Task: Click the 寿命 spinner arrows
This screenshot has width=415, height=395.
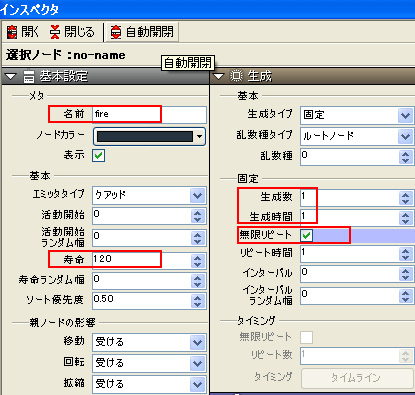Action: tap(198, 261)
